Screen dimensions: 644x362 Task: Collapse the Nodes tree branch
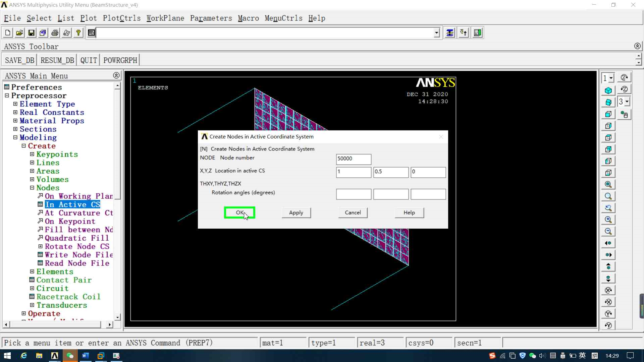coord(32,188)
